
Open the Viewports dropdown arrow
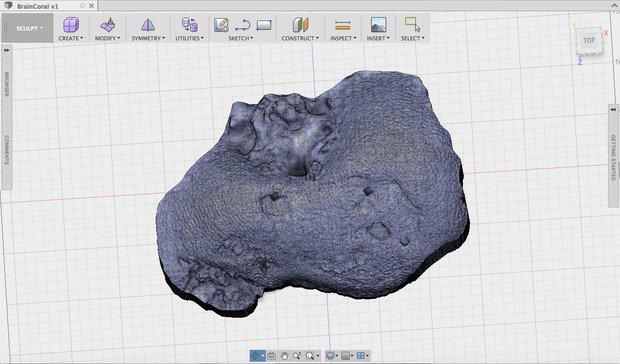pyautogui.click(x=368, y=356)
